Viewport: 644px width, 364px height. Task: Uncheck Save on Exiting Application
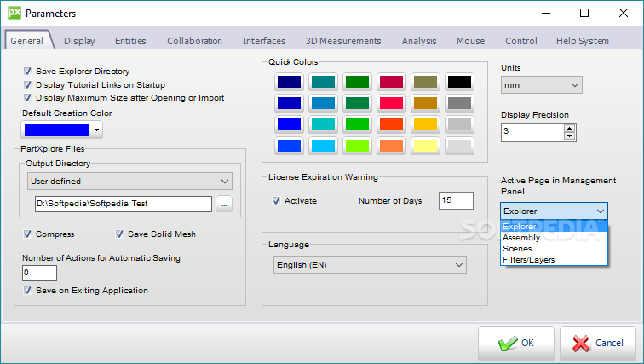(27, 291)
